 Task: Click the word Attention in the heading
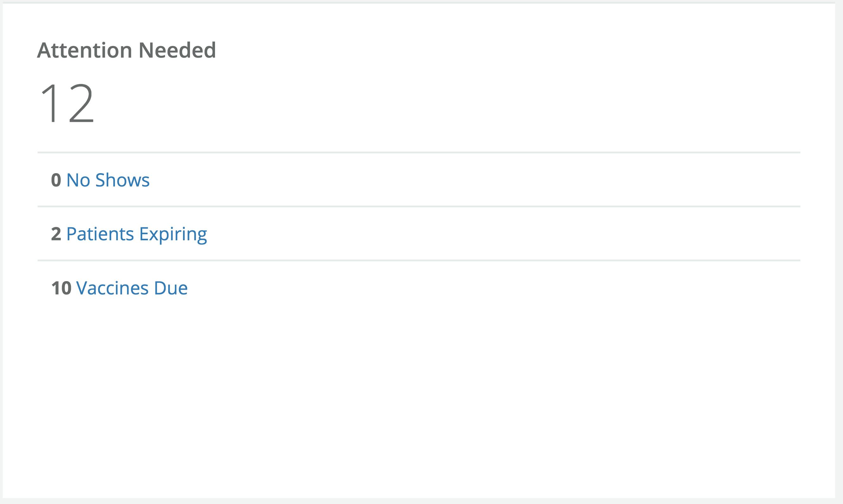point(85,50)
